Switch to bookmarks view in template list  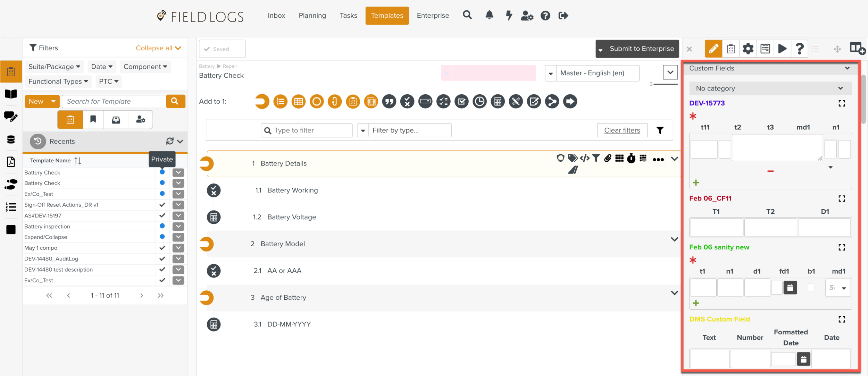click(x=93, y=120)
